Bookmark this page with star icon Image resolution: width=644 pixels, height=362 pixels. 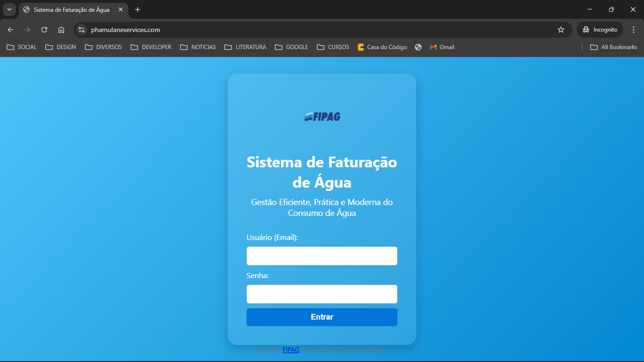point(561,30)
